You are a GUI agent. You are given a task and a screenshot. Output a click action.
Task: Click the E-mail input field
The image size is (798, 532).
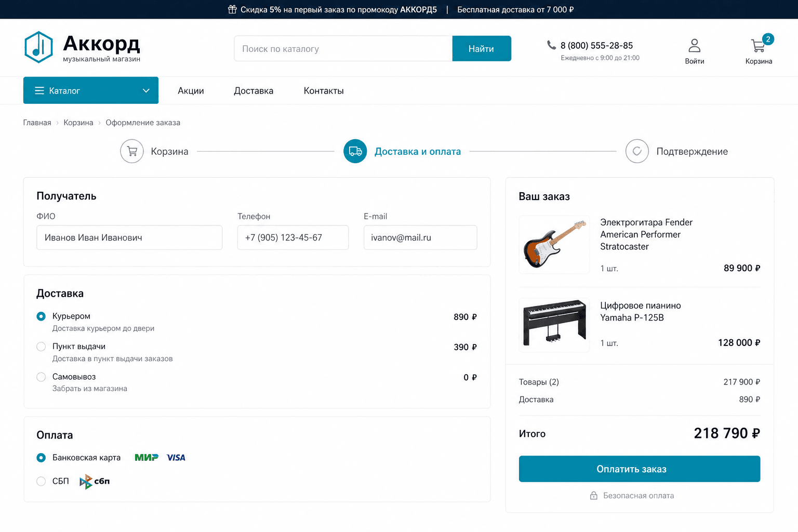(420, 237)
